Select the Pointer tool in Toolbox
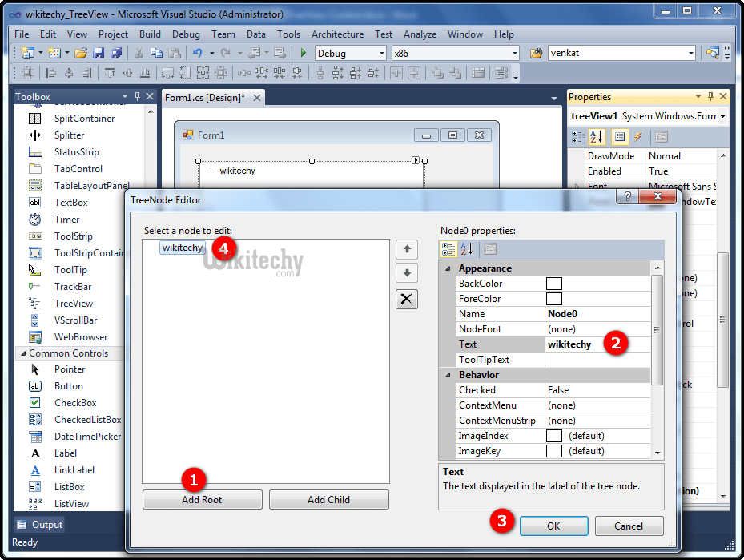 (x=70, y=369)
